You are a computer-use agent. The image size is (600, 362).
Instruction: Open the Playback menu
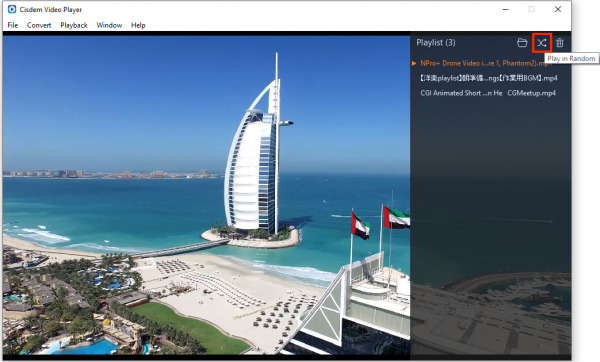[74, 25]
